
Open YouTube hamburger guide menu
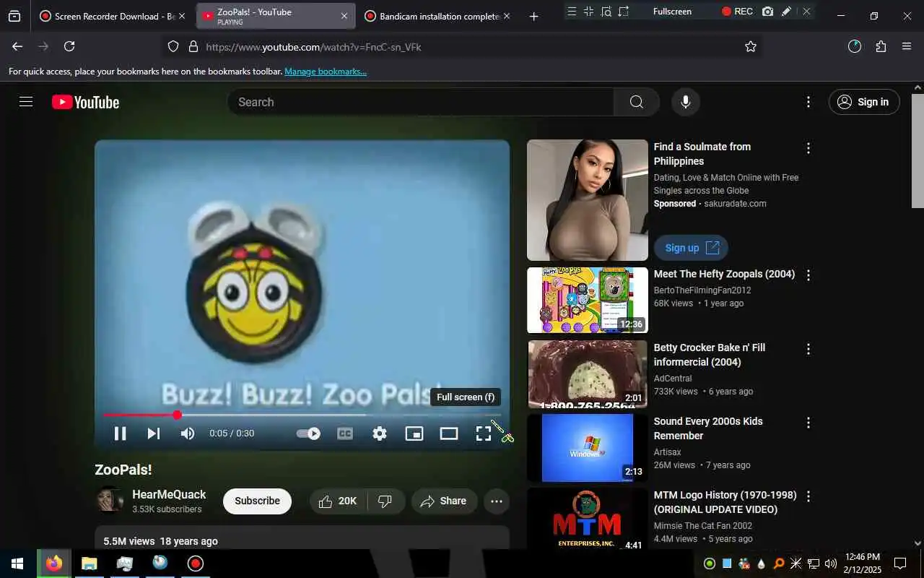(26, 102)
